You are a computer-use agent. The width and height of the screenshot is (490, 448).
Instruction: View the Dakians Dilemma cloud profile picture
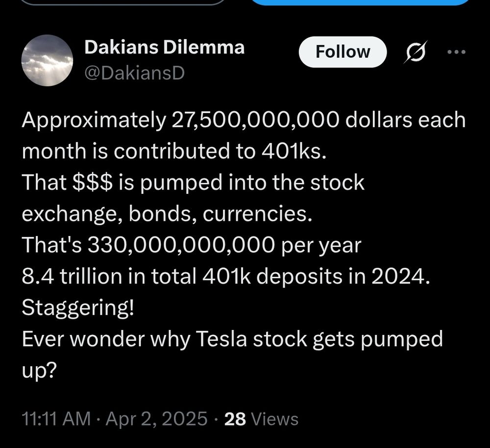[47, 61]
